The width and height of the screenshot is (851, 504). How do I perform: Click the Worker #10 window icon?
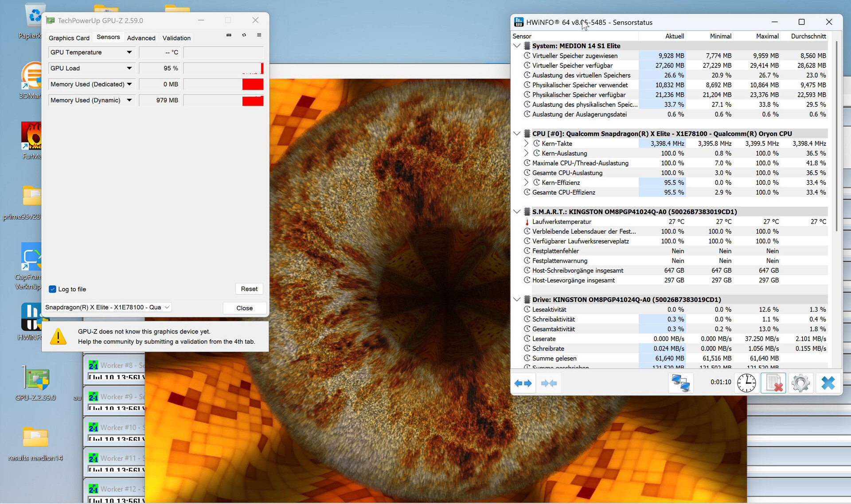pos(93,427)
